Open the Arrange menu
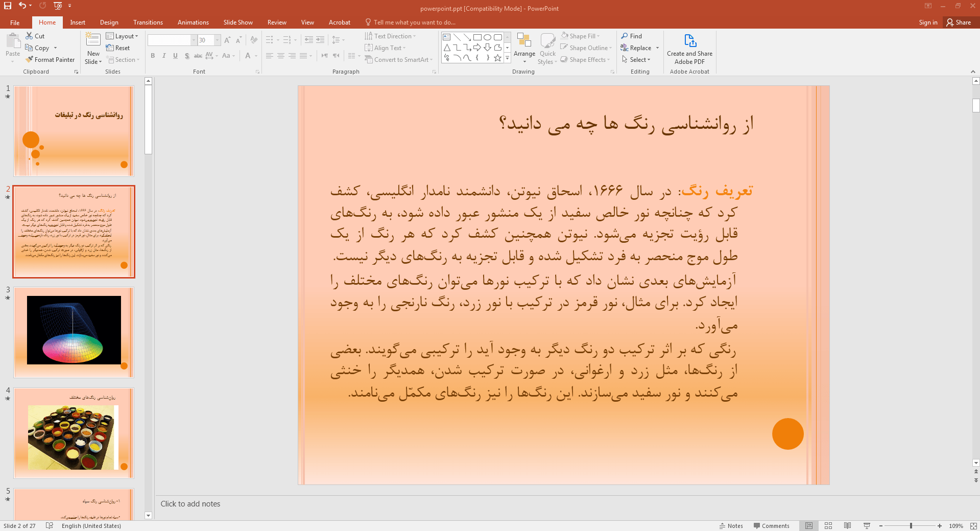 (x=524, y=48)
